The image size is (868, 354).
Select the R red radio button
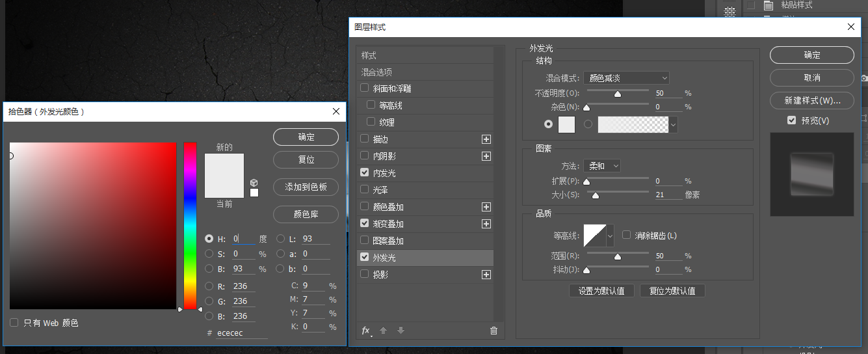pyautogui.click(x=209, y=286)
